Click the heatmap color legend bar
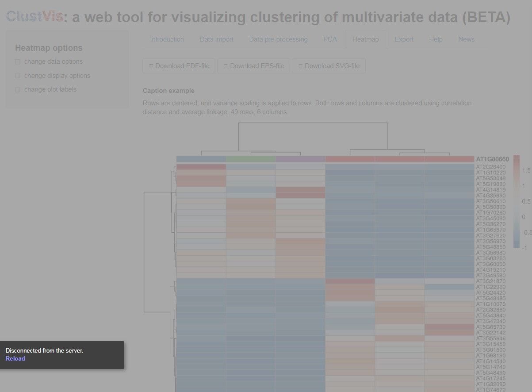This screenshot has height=392, width=532. (x=517, y=201)
